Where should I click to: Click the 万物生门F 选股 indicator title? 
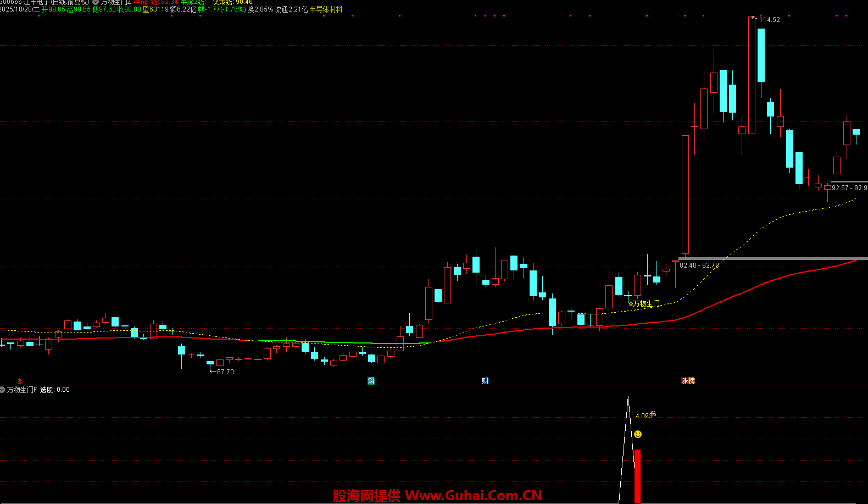38,390
